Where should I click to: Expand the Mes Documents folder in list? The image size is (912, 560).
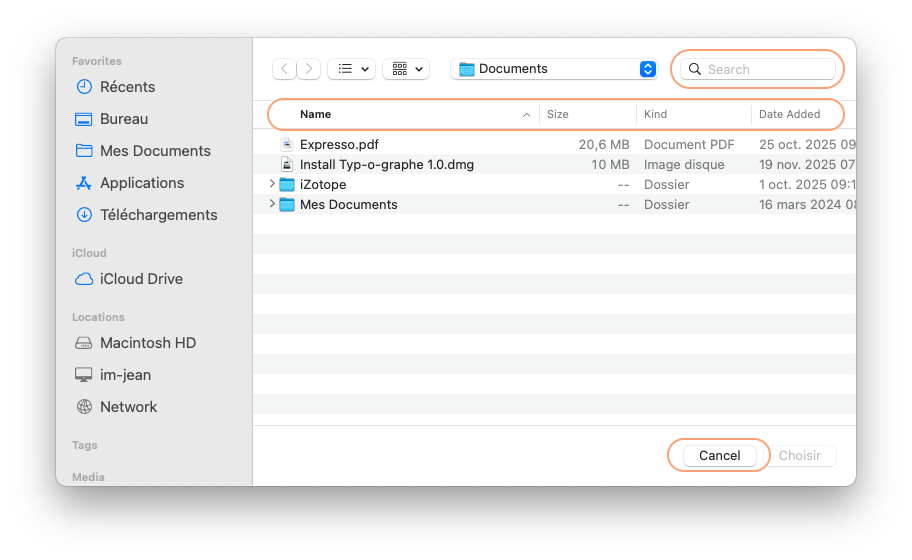[272, 204]
